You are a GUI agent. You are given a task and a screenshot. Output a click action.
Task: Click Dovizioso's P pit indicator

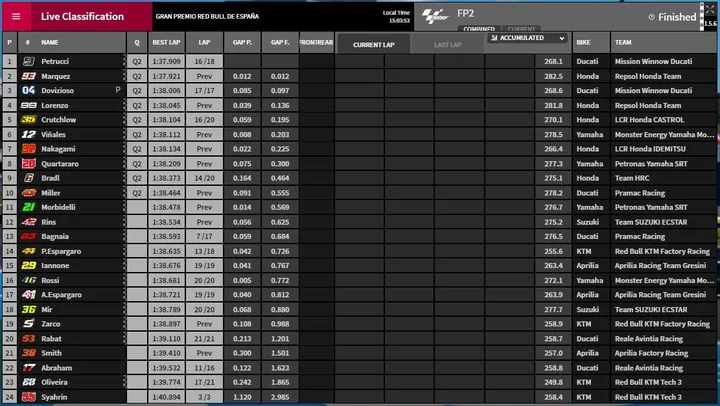tap(118, 90)
